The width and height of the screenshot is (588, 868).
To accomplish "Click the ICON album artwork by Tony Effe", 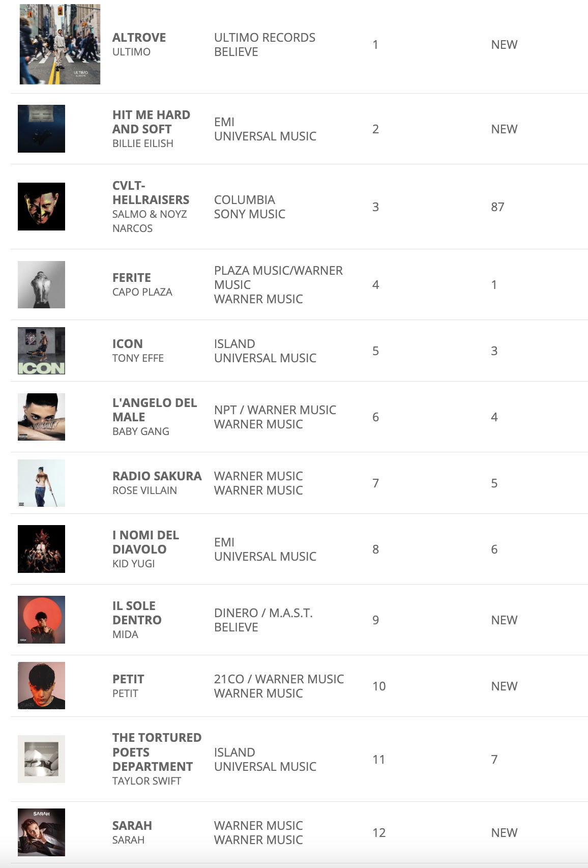I will (x=41, y=351).
